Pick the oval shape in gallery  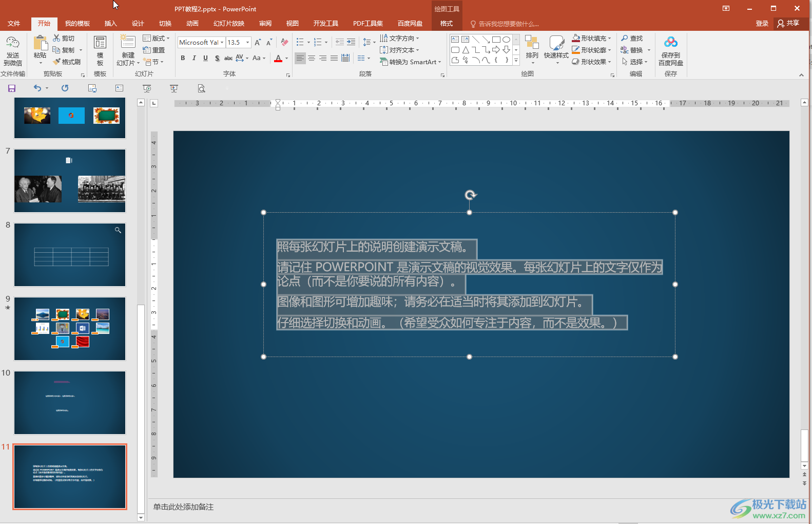(506, 40)
